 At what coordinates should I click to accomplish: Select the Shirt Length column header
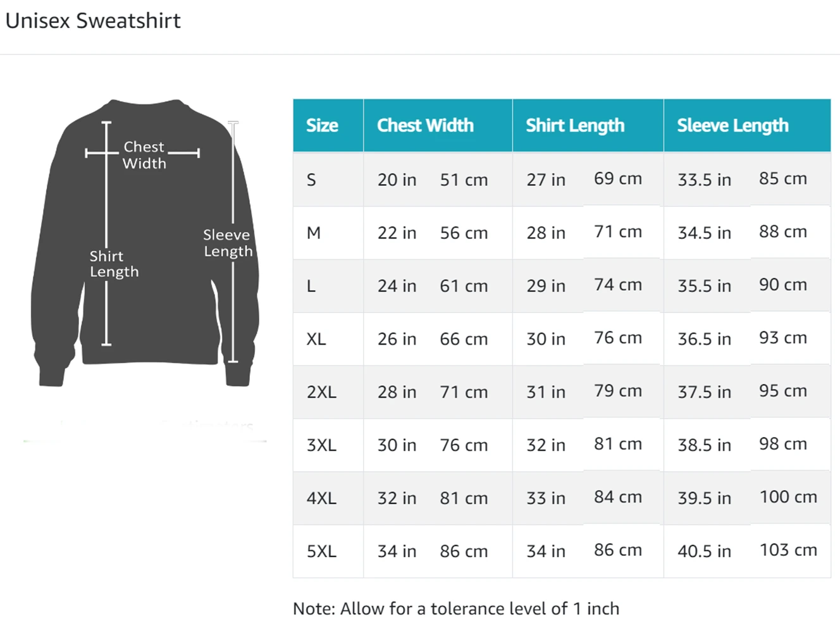575,125
